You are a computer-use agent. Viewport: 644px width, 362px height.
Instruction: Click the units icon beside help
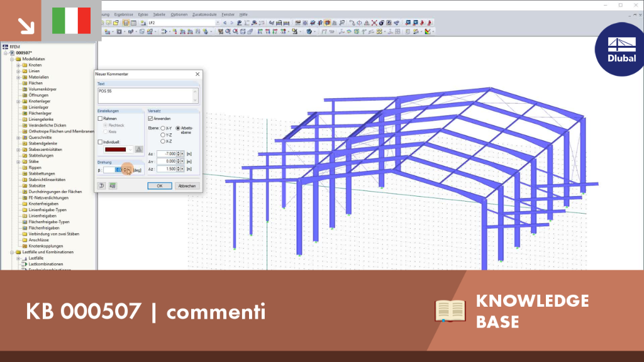[112, 186]
